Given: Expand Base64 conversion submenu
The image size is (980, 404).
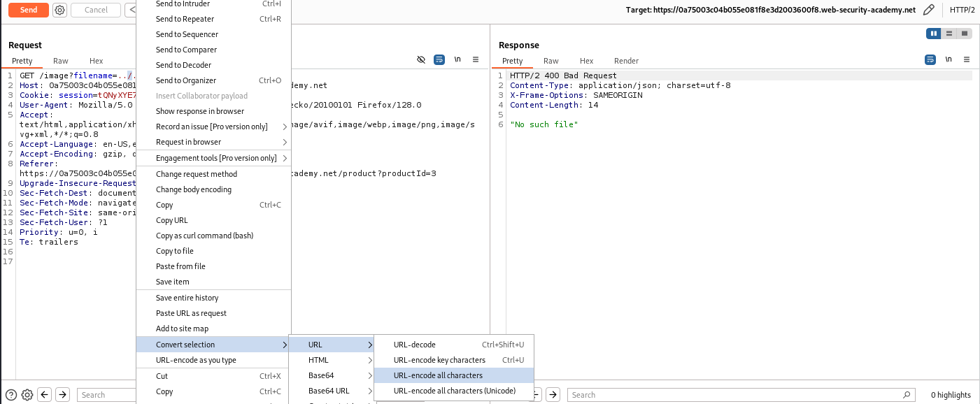Looking at the screenshot, I should [332, 375].
